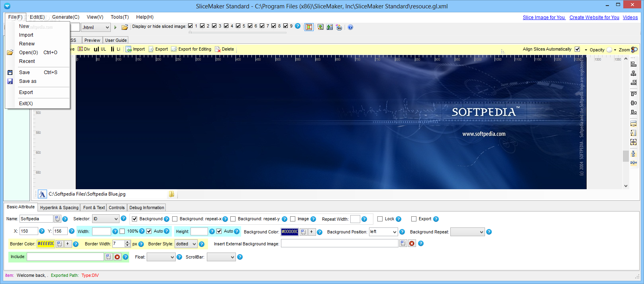The width and height of the screenshot is (644, 284).
Task: Click the make same height icon
Action: pos(634,133)
